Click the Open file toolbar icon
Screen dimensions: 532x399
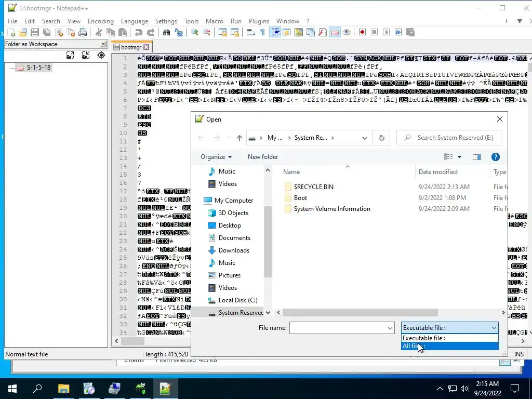[23, 32]
